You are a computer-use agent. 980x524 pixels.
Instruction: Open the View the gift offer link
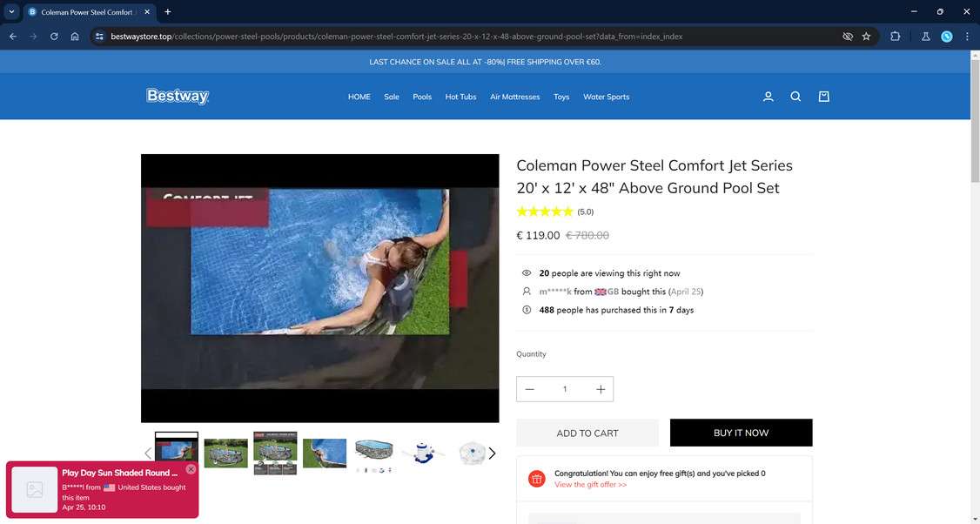point(591,485)
